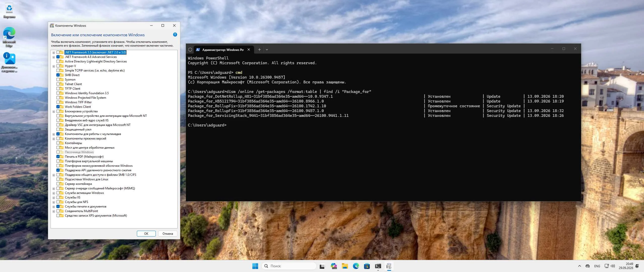Click the Windows Start button

tap(255, 266)
